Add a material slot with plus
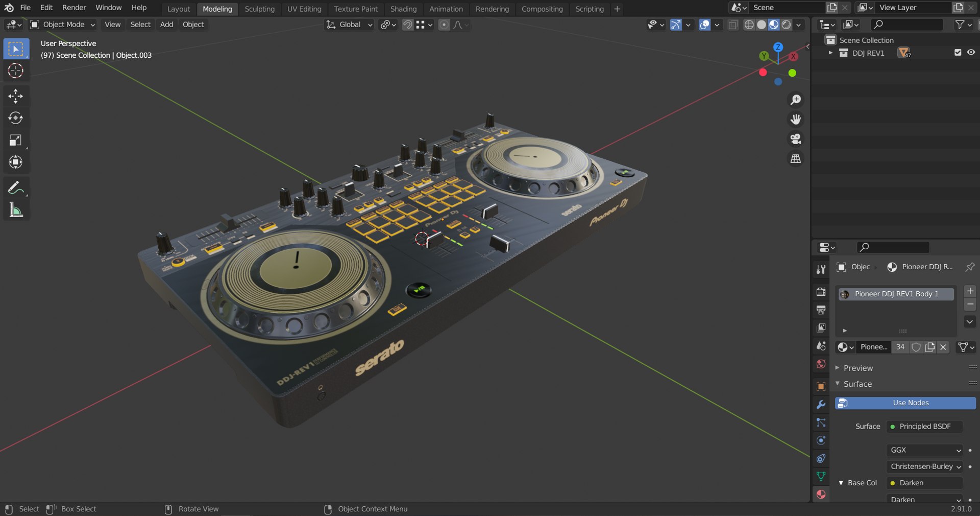 [x=970, y=291]
